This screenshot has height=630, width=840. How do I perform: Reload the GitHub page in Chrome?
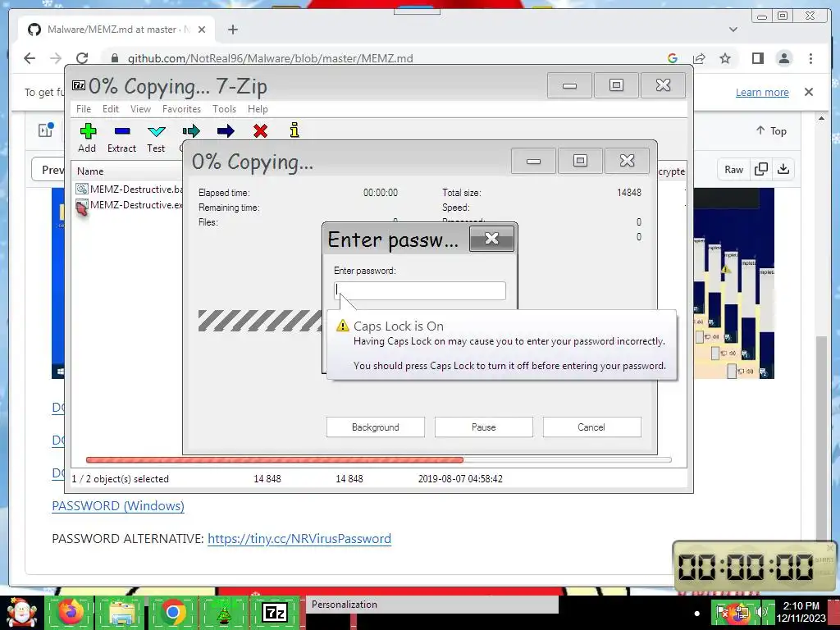82,58
